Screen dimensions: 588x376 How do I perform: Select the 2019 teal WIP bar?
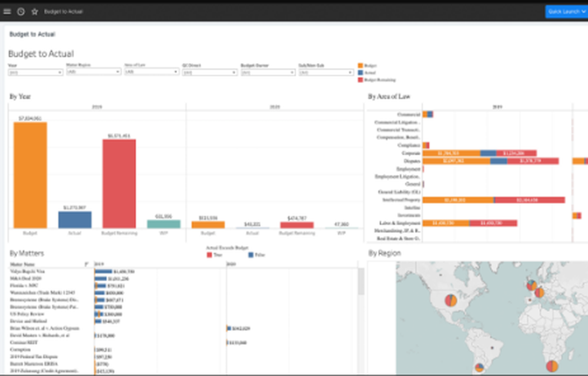pos(163,224)
